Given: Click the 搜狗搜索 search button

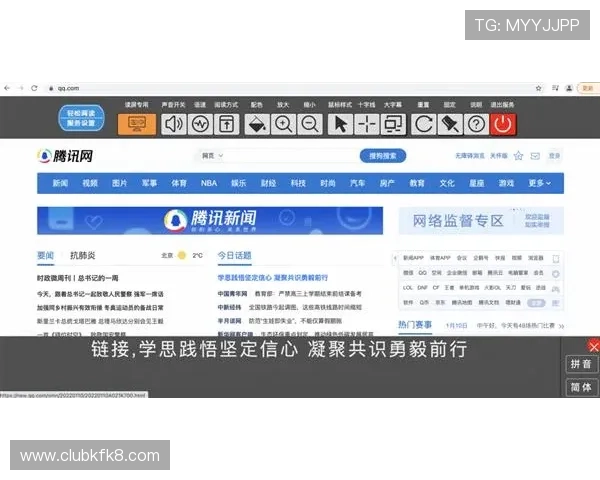Looking at the screenshot, I should point(383,156).
